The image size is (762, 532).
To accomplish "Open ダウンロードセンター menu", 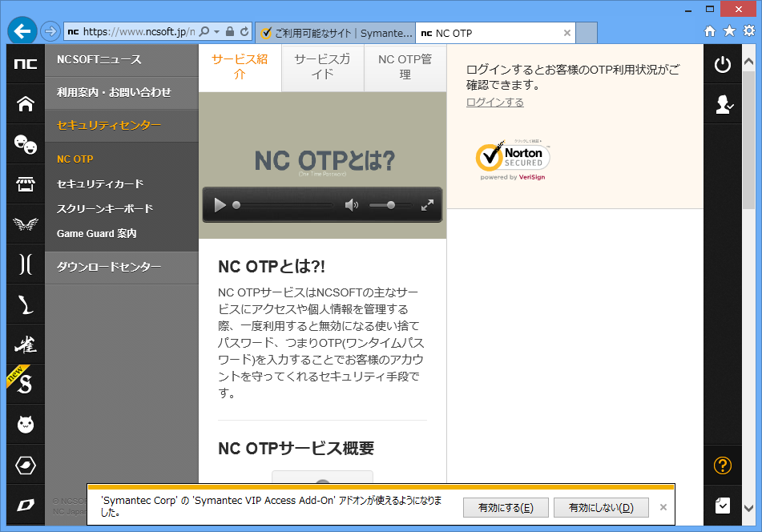I will (122, 268).
